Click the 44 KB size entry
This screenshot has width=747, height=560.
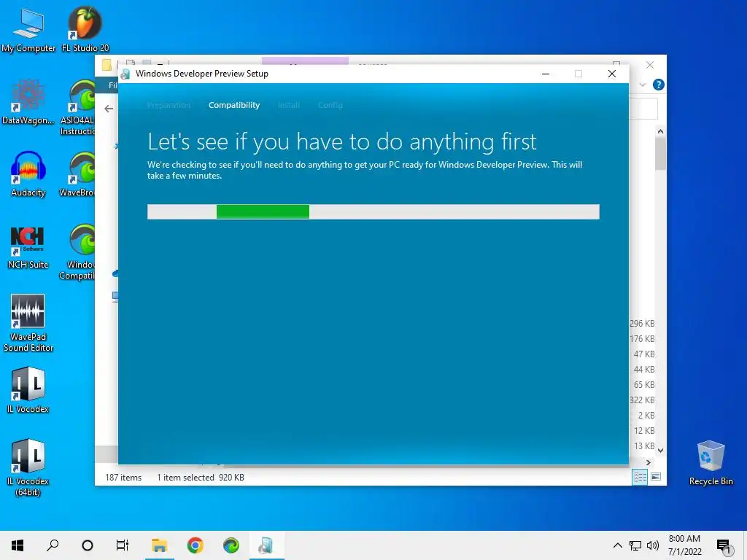[644, 369]
